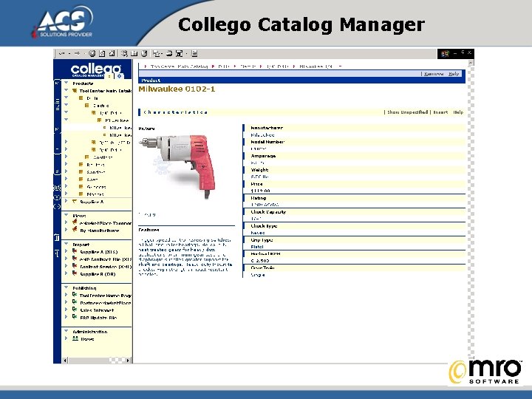Viewport: 532px width, 399px height.
Task: Refresh the page via toolbar icon
Action: pyautogui.click(x=102, y=53)
